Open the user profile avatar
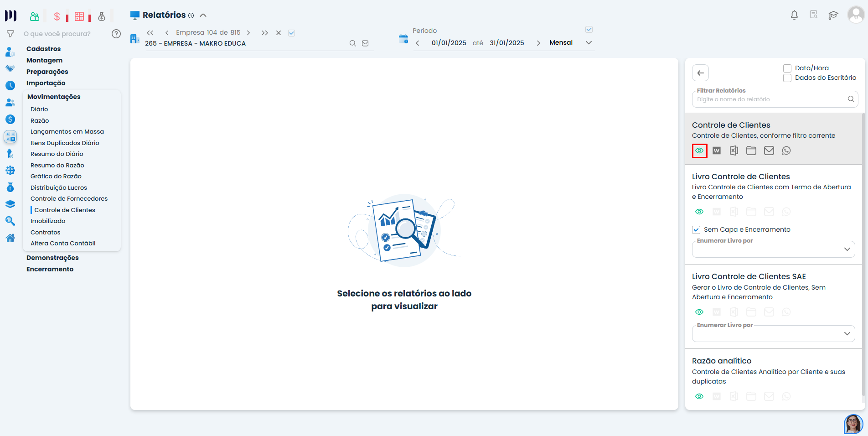 point(856,15)
